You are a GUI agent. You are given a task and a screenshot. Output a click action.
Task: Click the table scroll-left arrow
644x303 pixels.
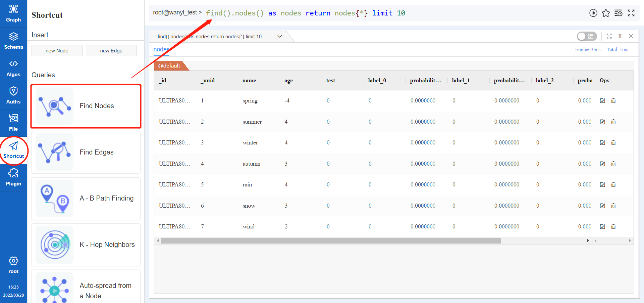coord(158,241)
